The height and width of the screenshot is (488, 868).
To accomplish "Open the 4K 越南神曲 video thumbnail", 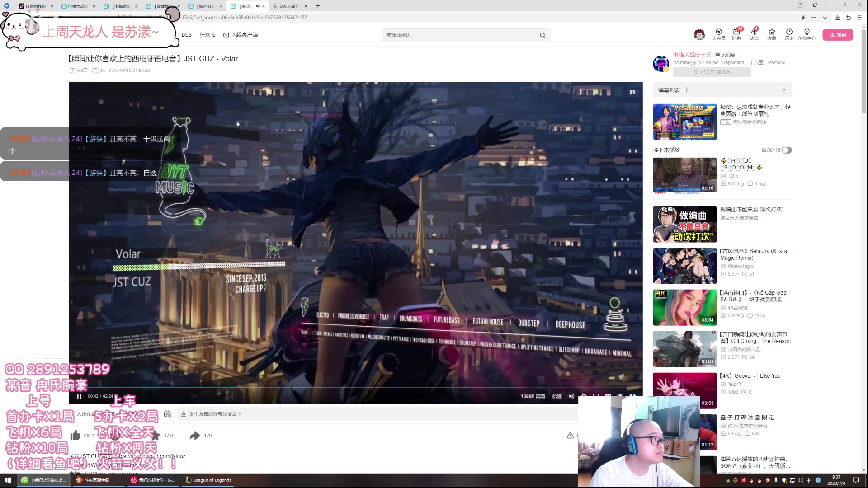I will [684, 308].
